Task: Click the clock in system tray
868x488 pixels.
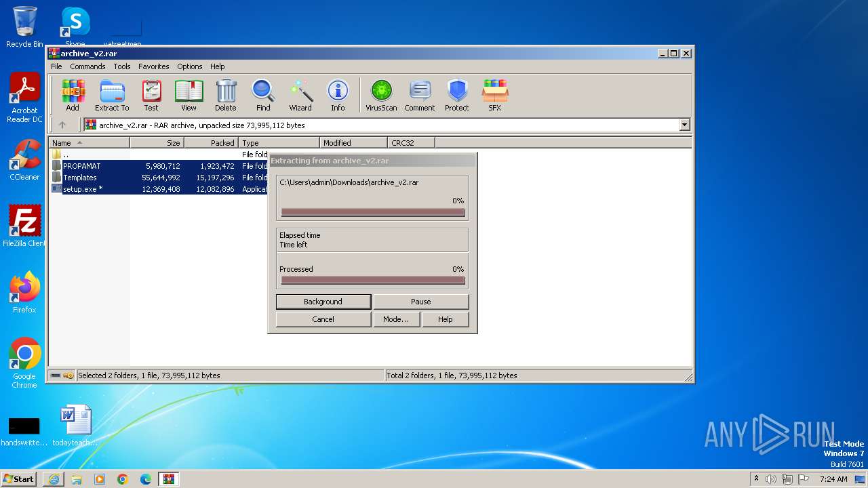Action: pos(833,479)
